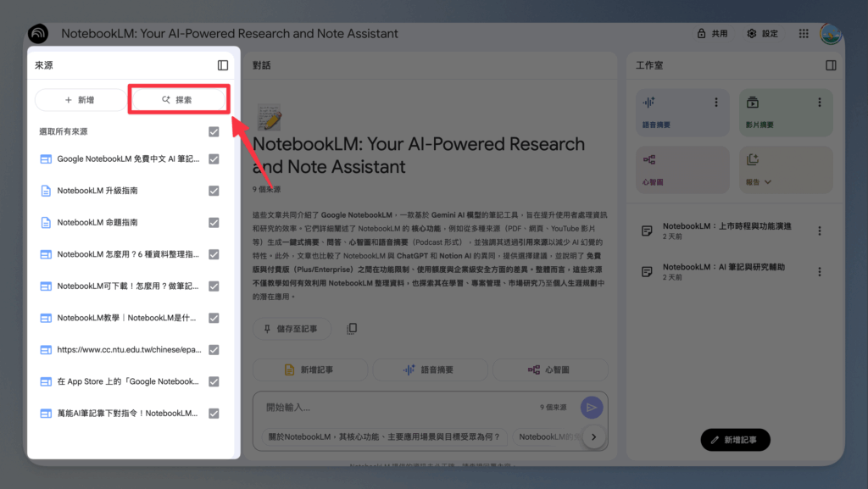868x489 pixels.
Task: Click 儲存至記事 button
Action: (292, 329)
